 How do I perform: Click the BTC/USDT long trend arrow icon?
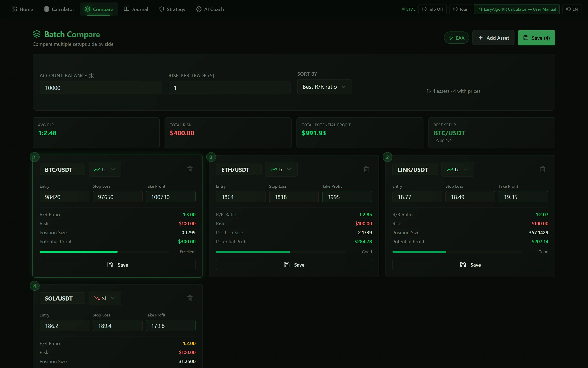pyautogui.click(x=97, y=169)
